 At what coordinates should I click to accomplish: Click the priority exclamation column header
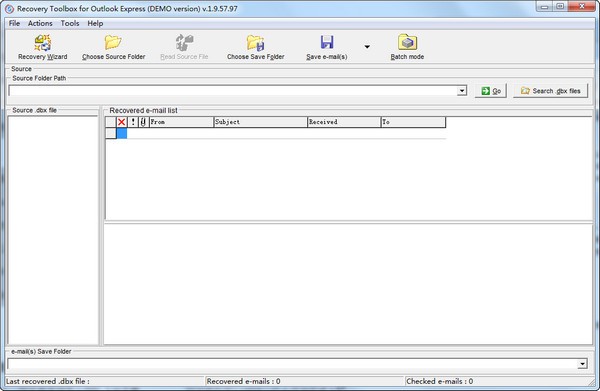click(133, 122)
